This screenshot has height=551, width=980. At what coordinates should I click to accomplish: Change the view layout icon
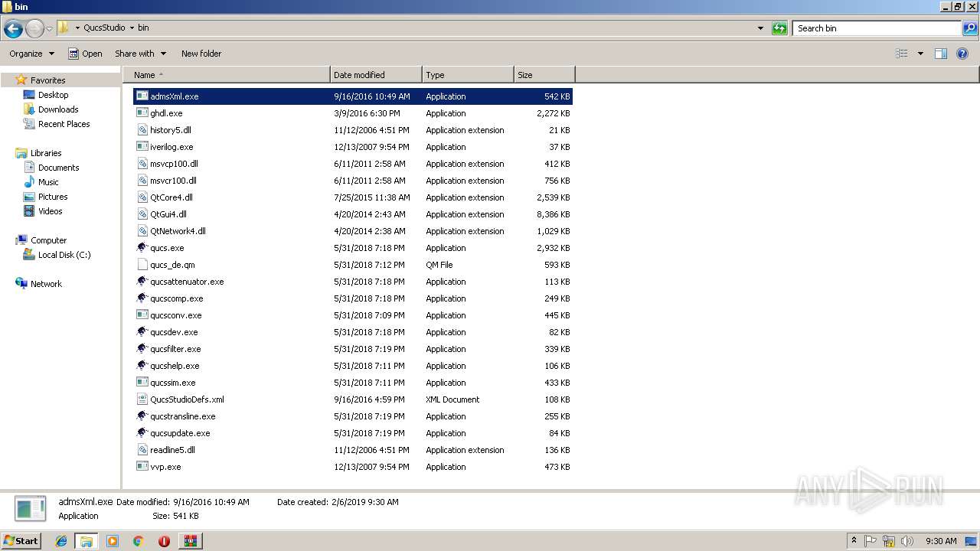coord(902,54)
